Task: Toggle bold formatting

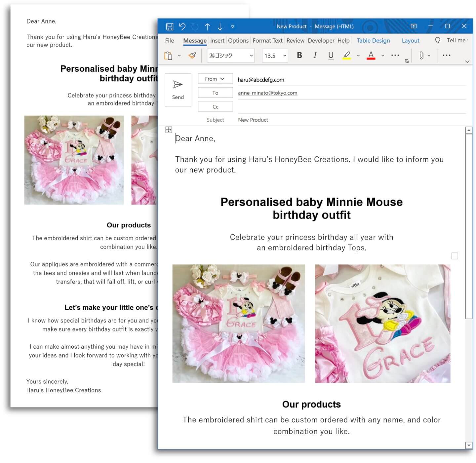Action: pos(299,55)
